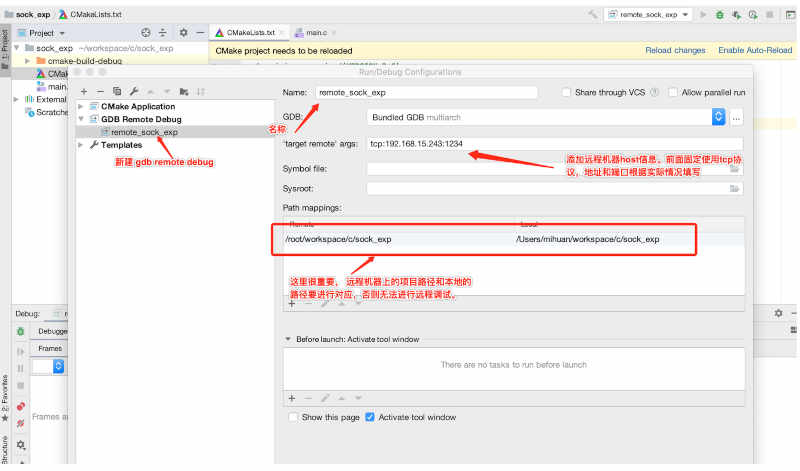Run with Coverage from main toolbar
The image size is (800, 471).
pyautogui.click(x=736, y=15)
